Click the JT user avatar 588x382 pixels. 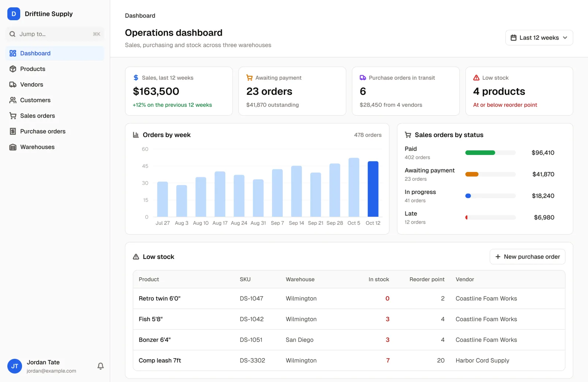point(15,366)
